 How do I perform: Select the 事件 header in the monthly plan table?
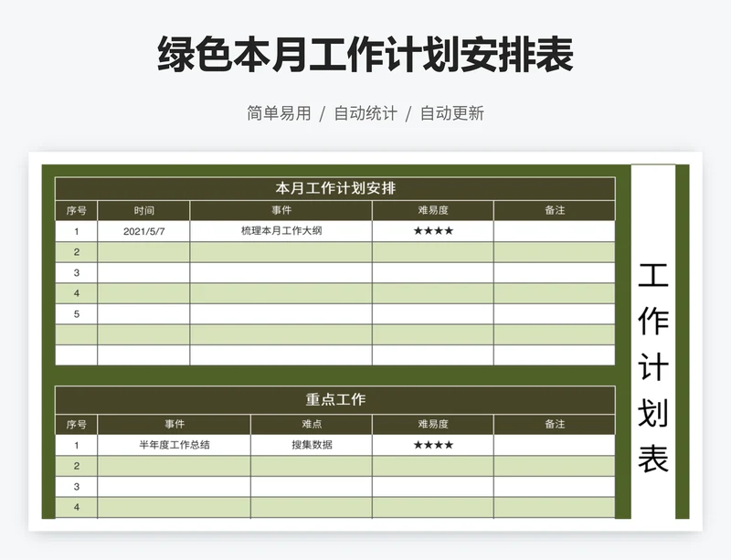pyautogui.click(x=281, y=211)
